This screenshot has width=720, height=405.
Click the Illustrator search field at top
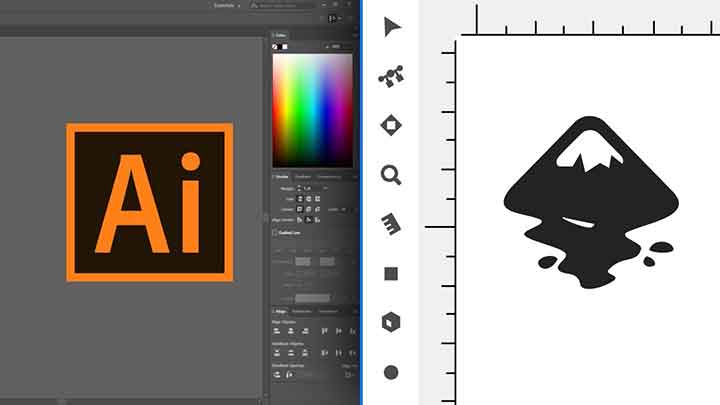[282, 5]
